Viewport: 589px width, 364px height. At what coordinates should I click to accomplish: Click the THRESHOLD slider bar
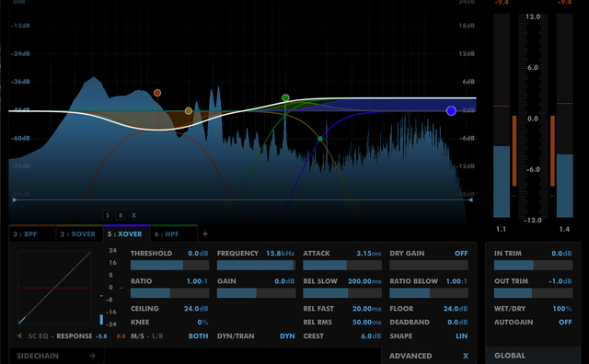tap(169, 266)
